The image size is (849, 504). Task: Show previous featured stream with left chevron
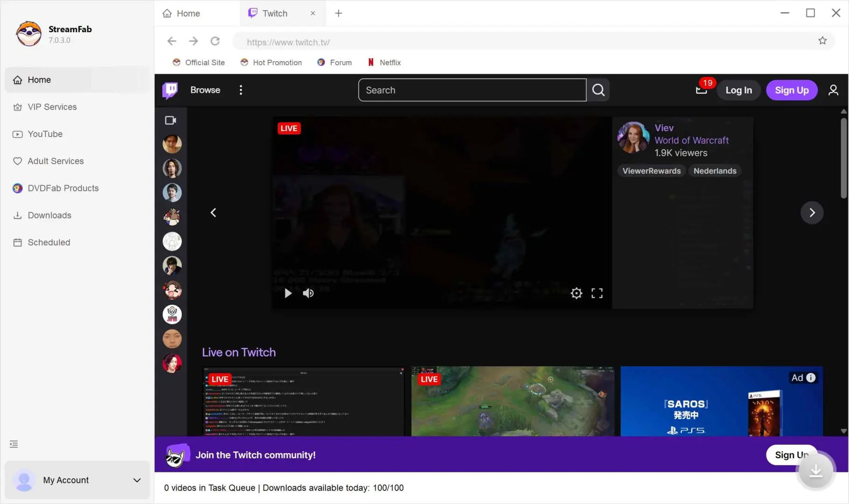pos(213,213)
